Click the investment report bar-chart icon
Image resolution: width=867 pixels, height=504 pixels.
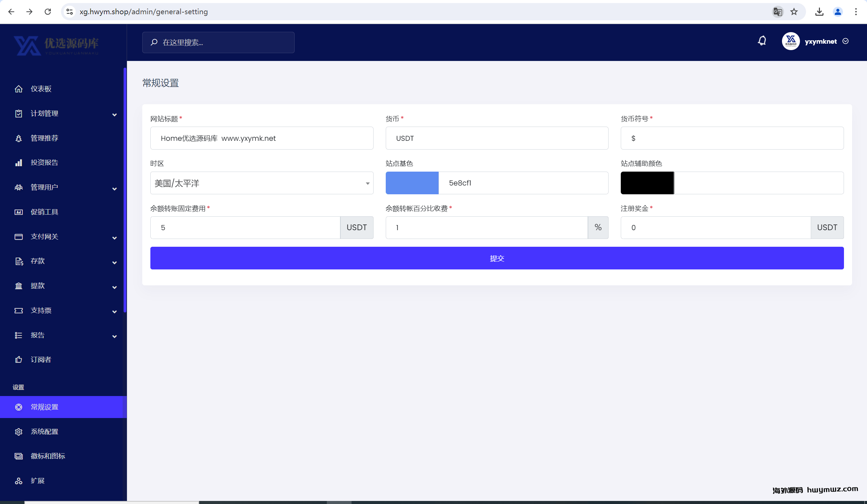click(x=19, y=162)
